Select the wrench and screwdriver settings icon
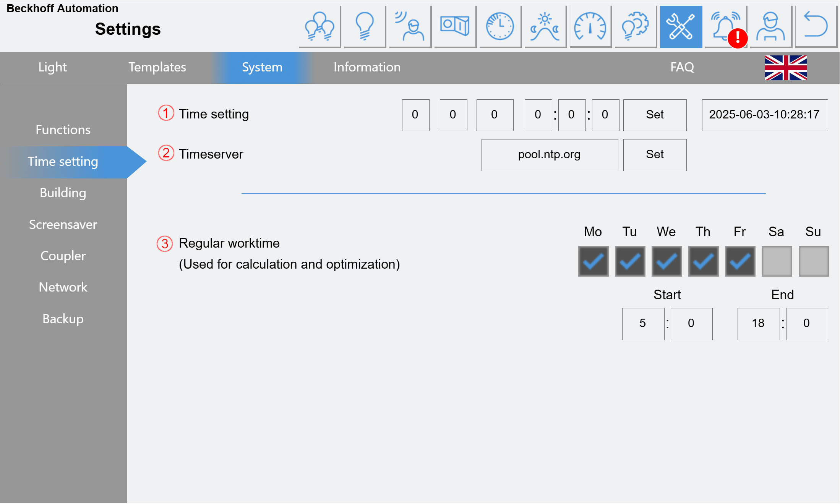Viewport: 840px width, 504px height. [x=681, y=27]
